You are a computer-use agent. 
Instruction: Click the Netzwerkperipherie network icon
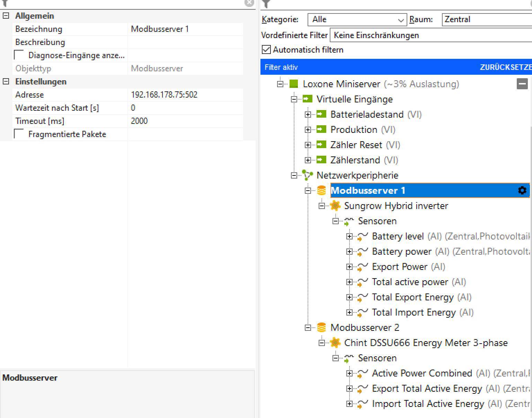(x=308, y=175)
